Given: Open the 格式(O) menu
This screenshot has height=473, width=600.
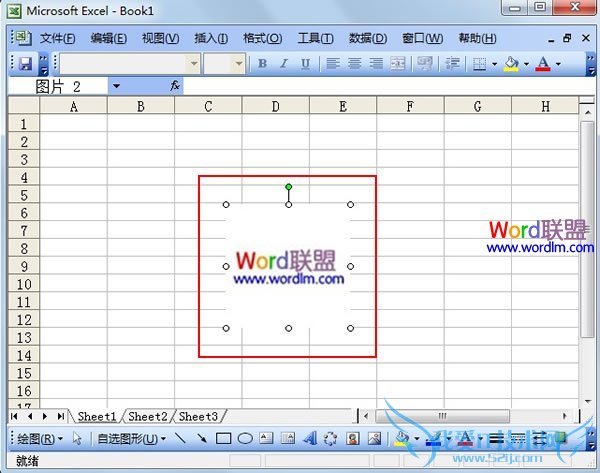Looking at the screenshot, I should point(262,38).
